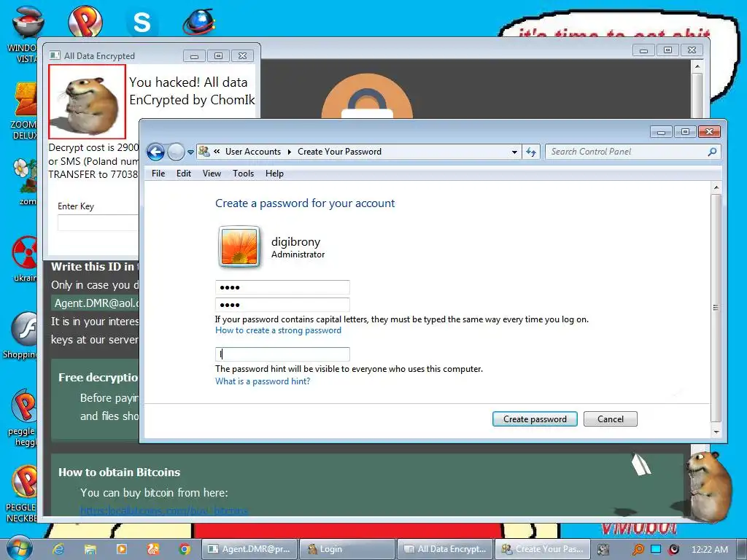Viewport: 747px width, 560px height.
Task: Click the round red tray icon
Action: point(673,550)
